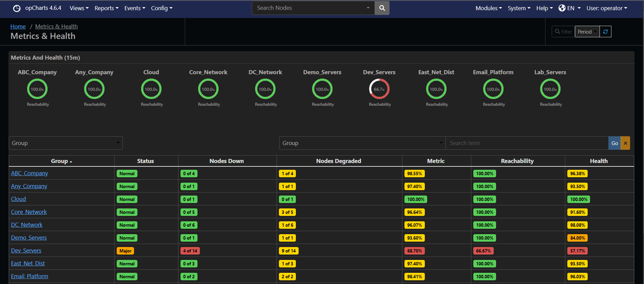The width and height of the screenshot is (644, 284).
Task: Open ABC_Company reachability gauge
Action: pos(37,89)
